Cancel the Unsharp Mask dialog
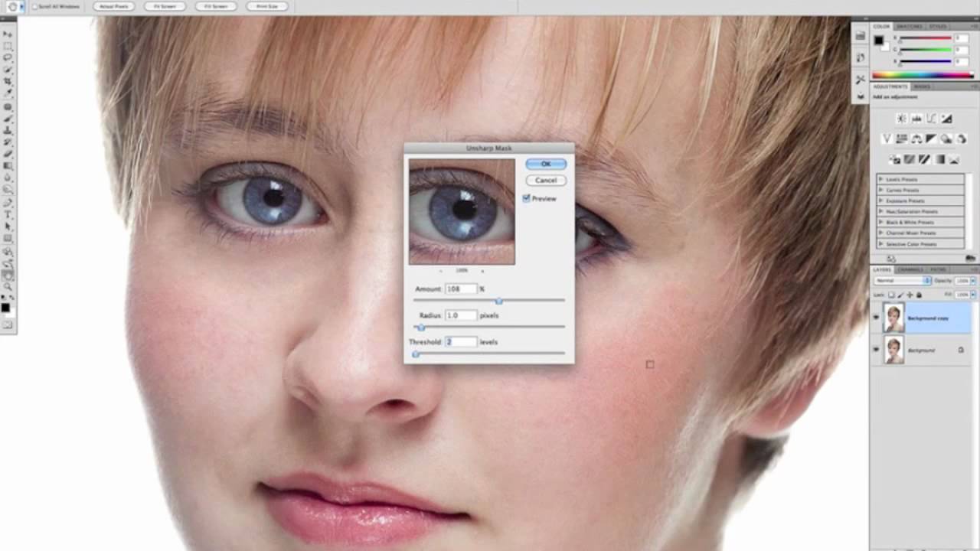The width and height of the screenshot is (980, 551). (x=546, y=180)
